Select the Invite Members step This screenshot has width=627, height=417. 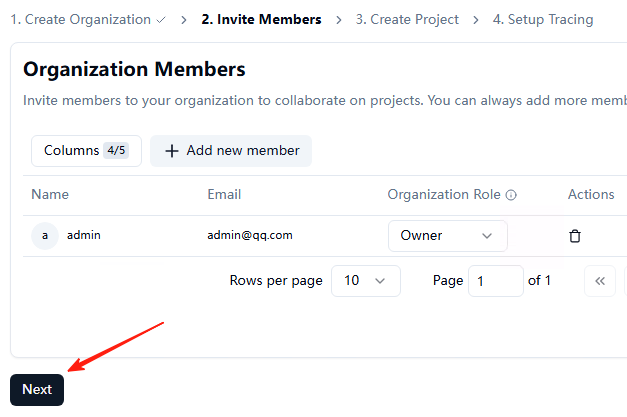pyautogui.click(x=261, y=19)
